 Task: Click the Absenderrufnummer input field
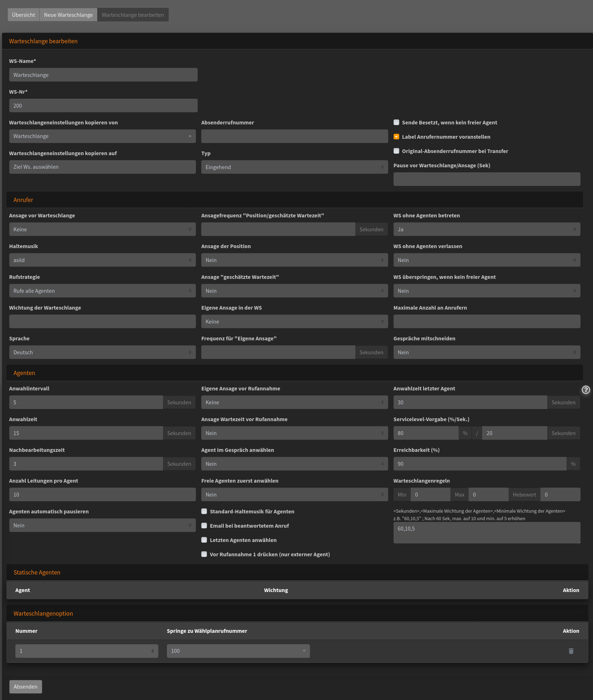(295, 136)
